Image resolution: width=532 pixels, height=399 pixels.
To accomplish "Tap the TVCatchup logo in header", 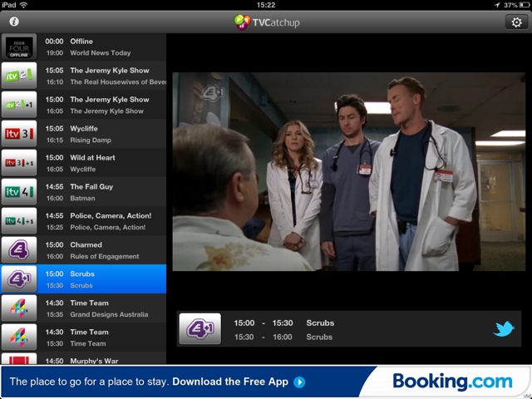I will click(267, 22).
